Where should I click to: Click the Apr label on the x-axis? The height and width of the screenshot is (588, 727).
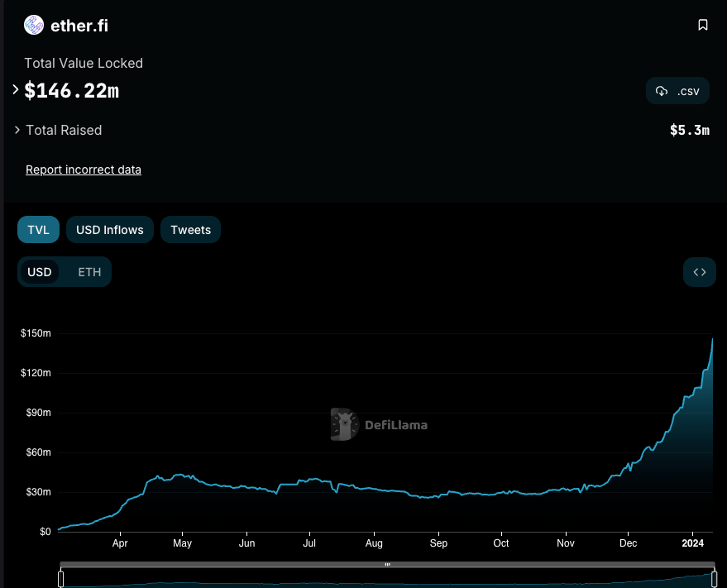pos(120,543)
